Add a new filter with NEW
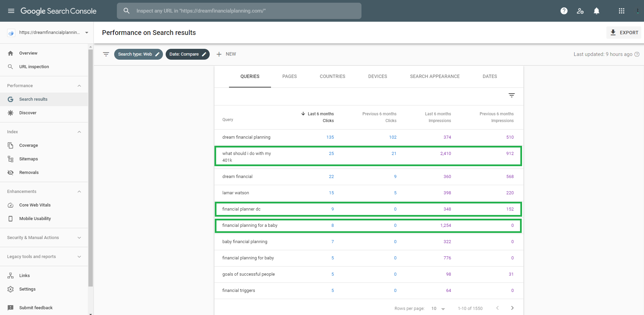644x315 pixels. coord(226,54)
